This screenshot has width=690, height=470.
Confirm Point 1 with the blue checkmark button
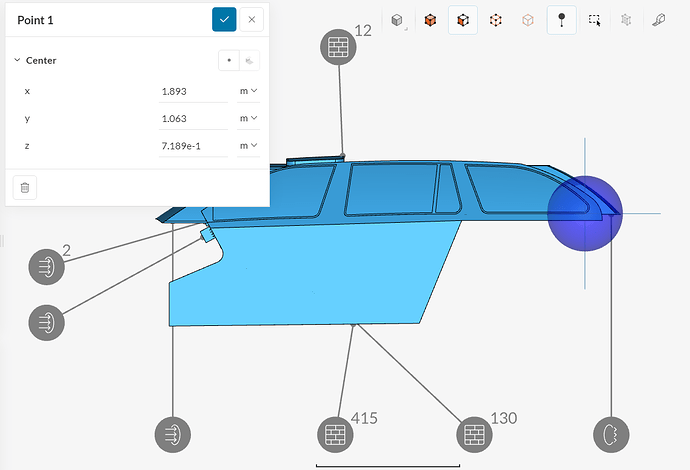pos(224,19)
